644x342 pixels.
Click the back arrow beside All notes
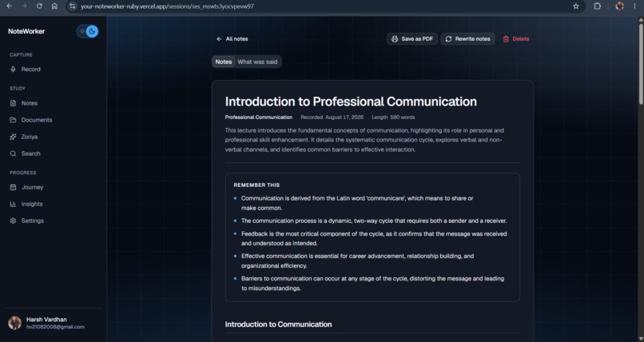219,39
